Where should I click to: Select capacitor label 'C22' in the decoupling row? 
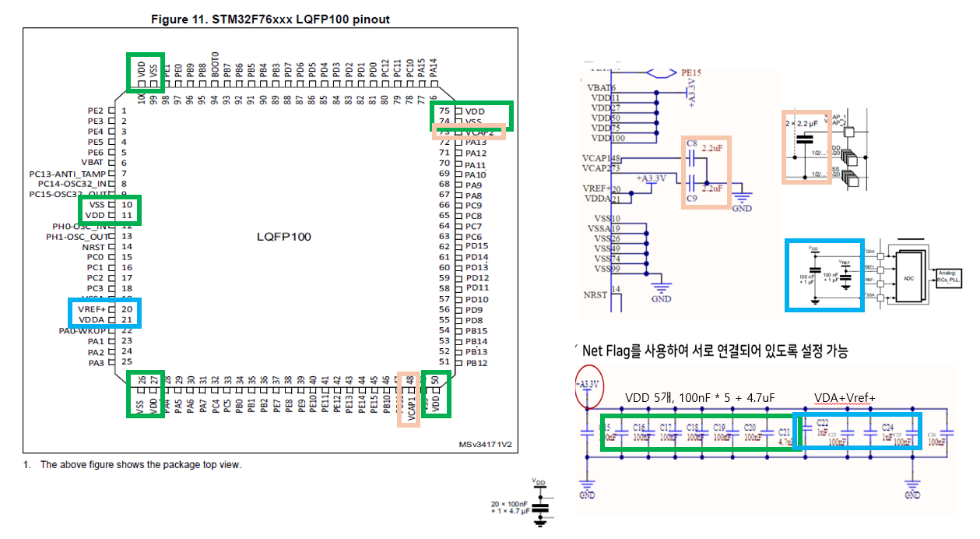click(822, 422)
